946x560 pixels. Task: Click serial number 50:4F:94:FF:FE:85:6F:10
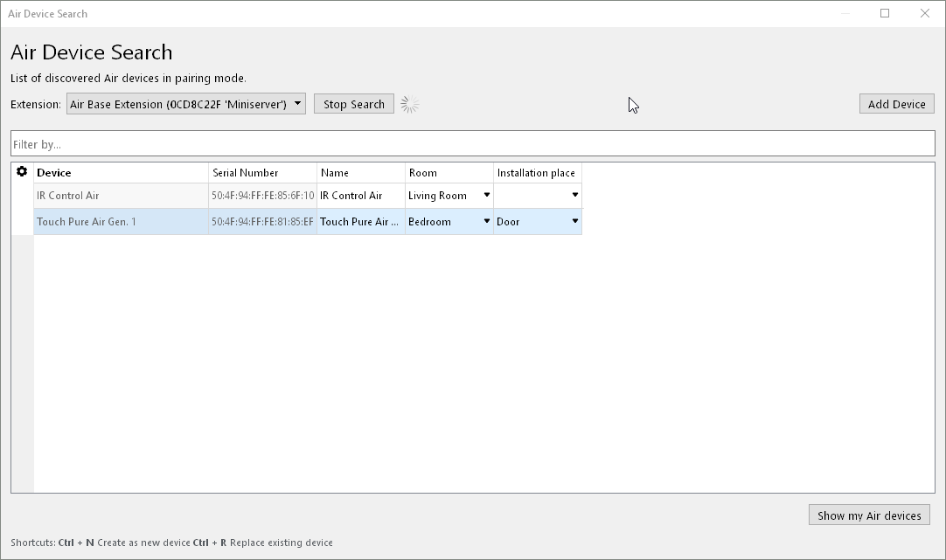point(262,196)
